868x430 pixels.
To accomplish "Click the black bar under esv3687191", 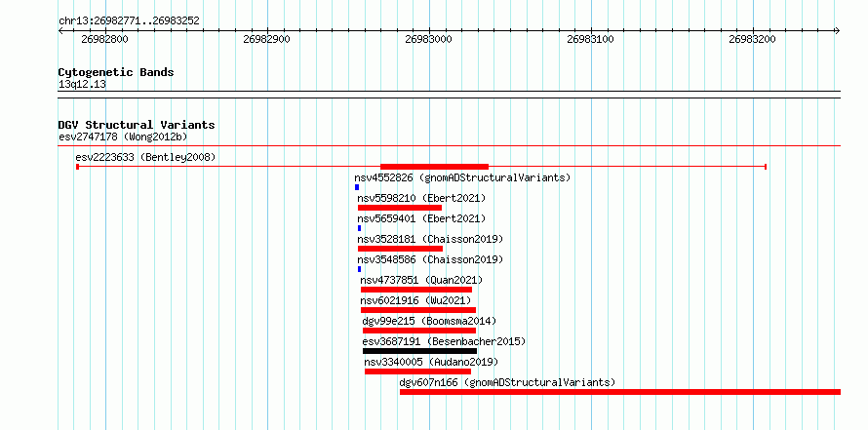I will tap(419, 351).
